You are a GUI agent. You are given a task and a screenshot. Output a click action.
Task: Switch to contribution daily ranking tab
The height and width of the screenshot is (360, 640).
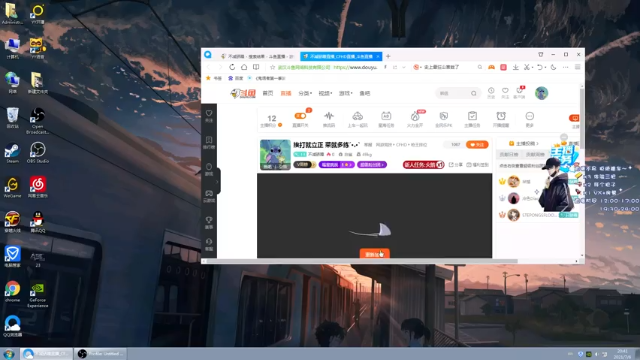click(x=509, y=155)
